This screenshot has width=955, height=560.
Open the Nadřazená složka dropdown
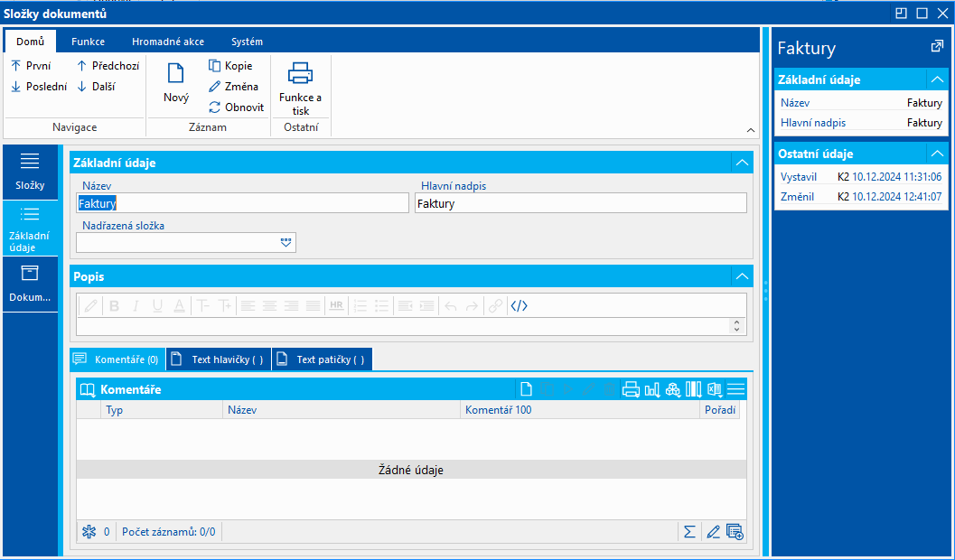[x=286, y=242]
